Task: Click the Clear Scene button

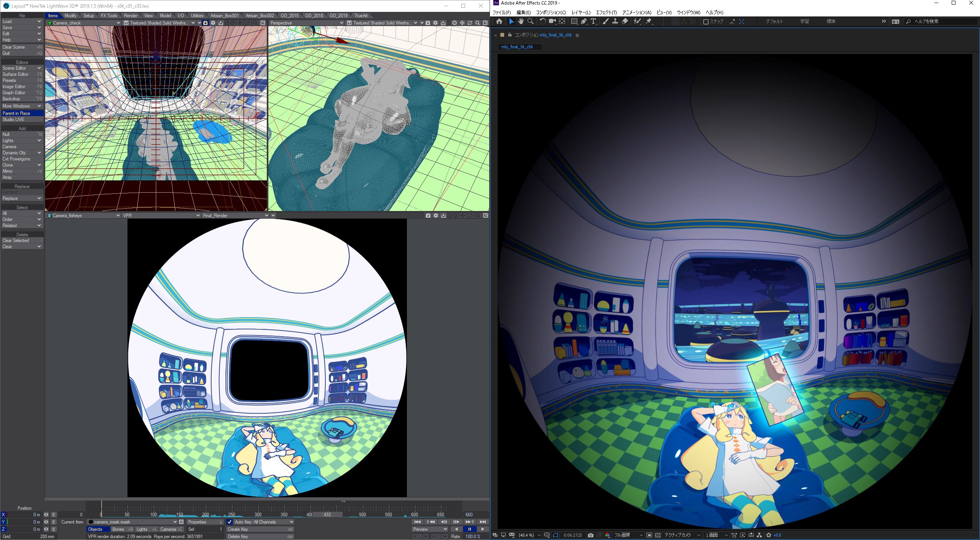Action: tap(22, 47)
